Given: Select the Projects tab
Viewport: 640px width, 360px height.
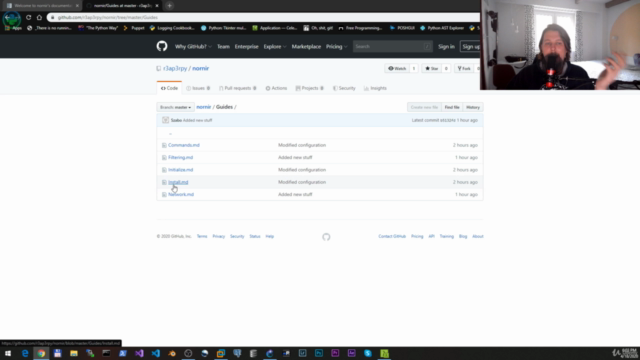Looking at the screenshot, I should point(309,88).
